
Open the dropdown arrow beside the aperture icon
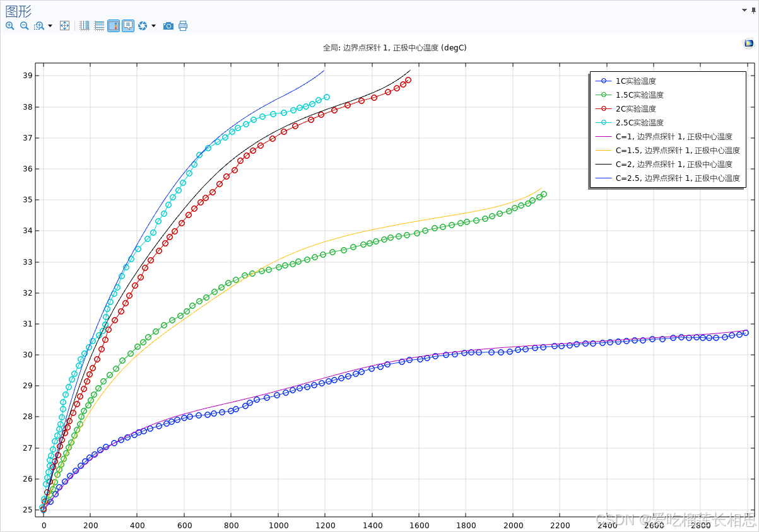click(153, 26)
